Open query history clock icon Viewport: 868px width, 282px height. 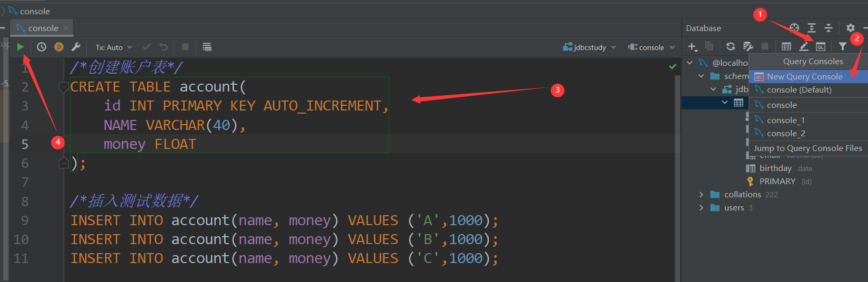pos(42,47)
